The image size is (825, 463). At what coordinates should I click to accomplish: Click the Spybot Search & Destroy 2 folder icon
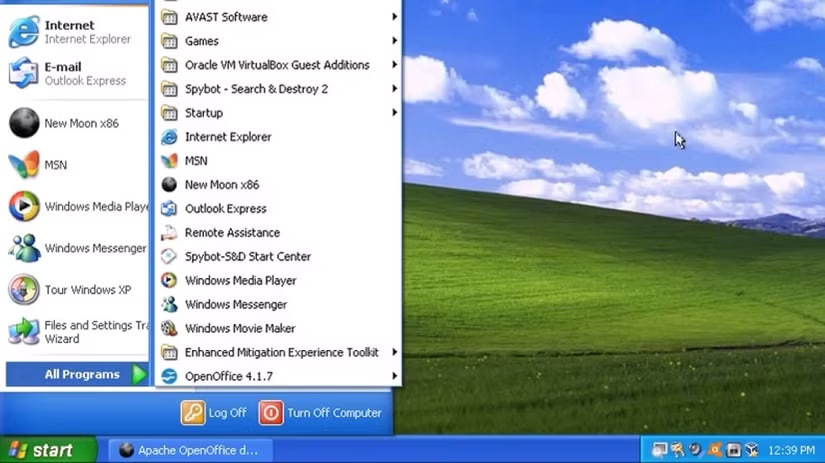[169, 89]
